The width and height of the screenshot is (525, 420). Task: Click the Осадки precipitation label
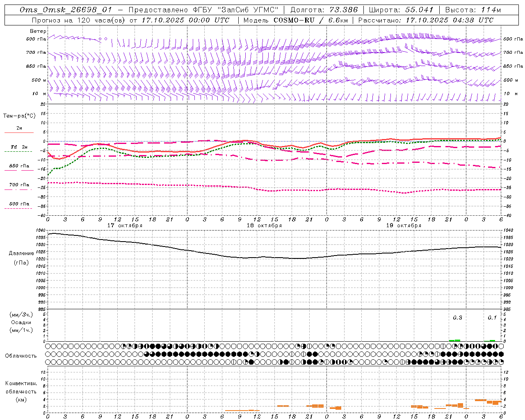[21, 322]
